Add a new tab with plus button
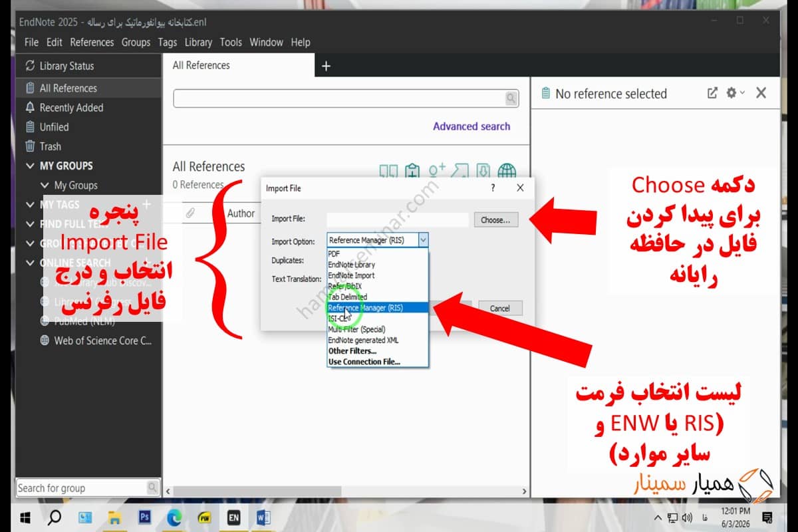The image size is (798, 532). 326,66
